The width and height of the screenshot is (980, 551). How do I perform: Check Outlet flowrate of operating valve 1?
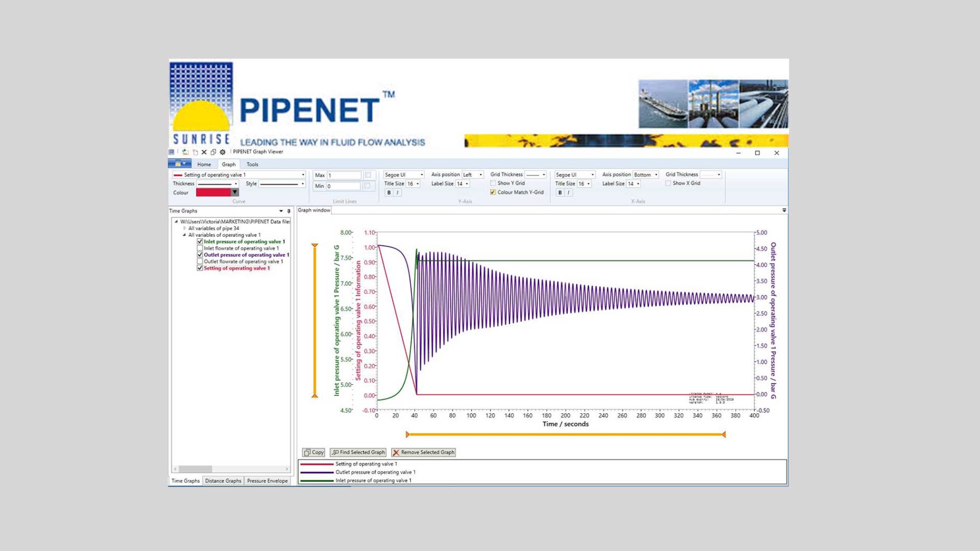(200, 262)
